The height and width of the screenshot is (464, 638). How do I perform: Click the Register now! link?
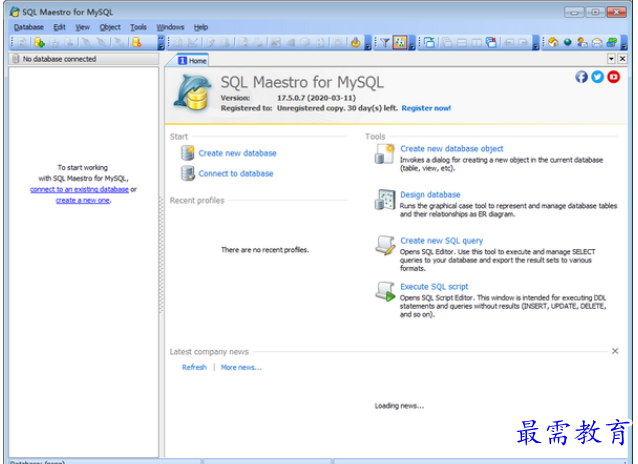(426, 108)
